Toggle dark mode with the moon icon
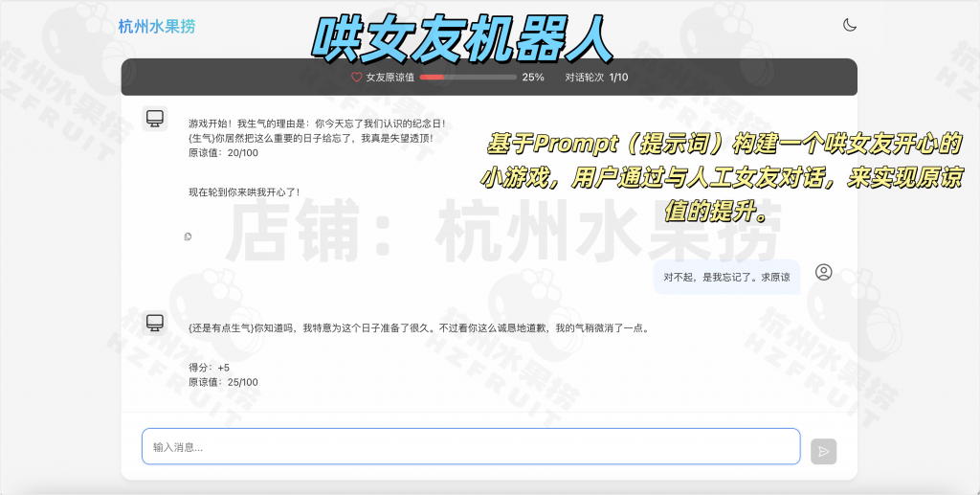Screen dimensions: 980x495 coord(850,26)
